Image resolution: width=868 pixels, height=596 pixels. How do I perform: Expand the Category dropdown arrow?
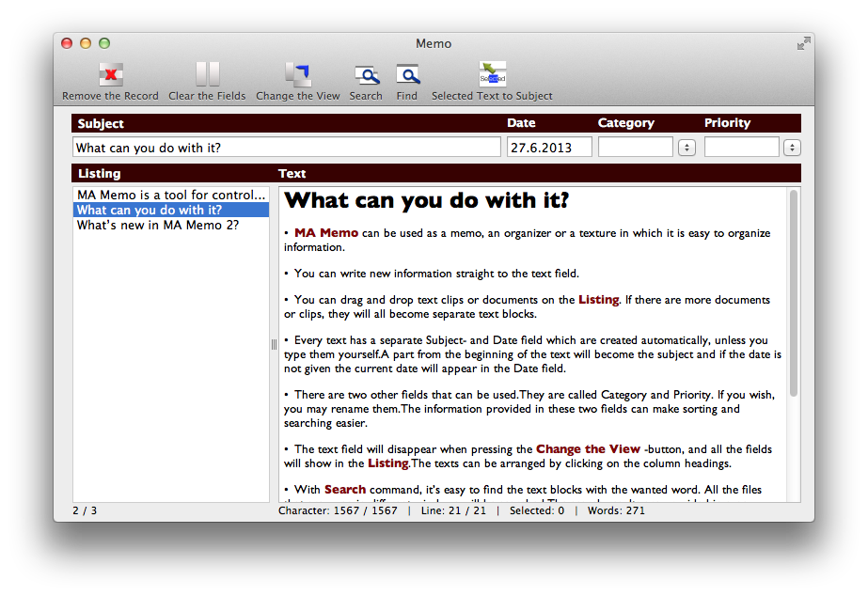pyautogui.click(x=686, y=148)
